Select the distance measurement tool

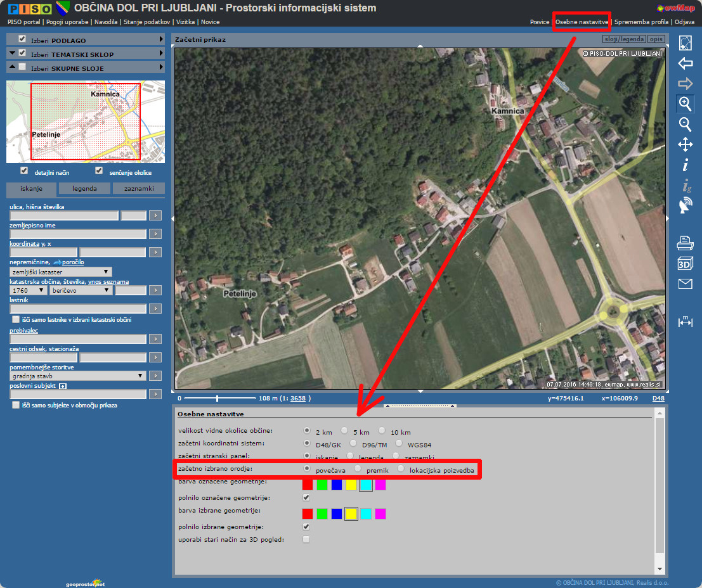685,321
